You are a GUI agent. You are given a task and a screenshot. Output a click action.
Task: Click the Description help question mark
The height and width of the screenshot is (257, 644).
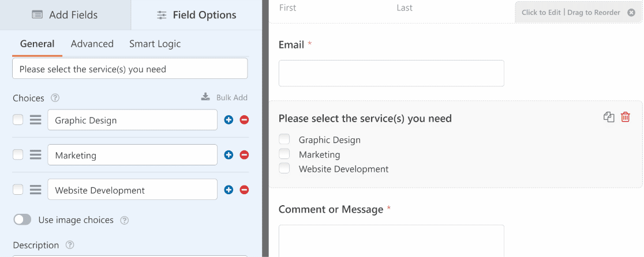[x=70, y=245]
